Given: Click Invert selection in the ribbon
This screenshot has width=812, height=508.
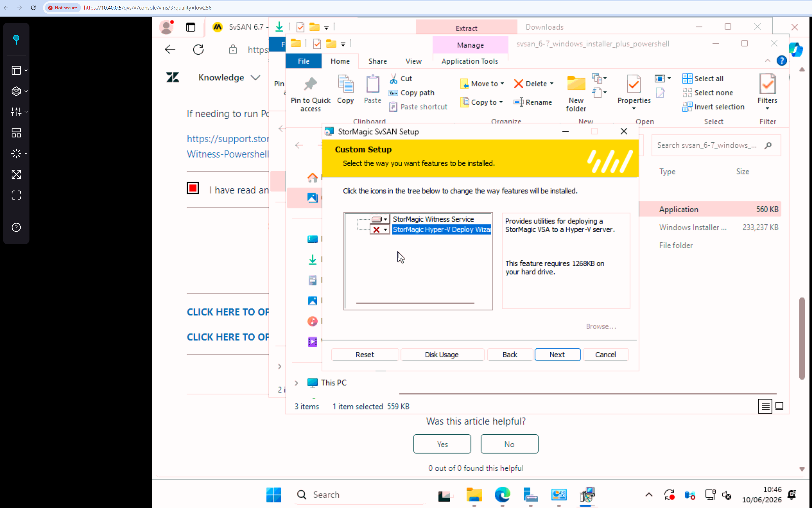Looking at the screenshot, I should click(714, 107).
